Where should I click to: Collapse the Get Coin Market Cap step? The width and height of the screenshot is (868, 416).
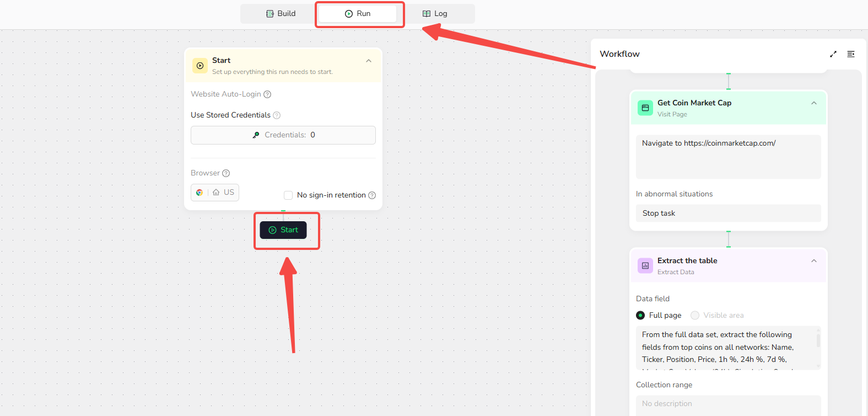click(x=814, y=103)
